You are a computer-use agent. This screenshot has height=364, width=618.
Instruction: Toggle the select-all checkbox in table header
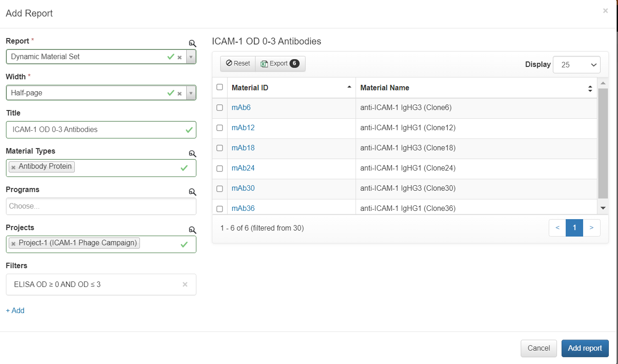(220, 87)
